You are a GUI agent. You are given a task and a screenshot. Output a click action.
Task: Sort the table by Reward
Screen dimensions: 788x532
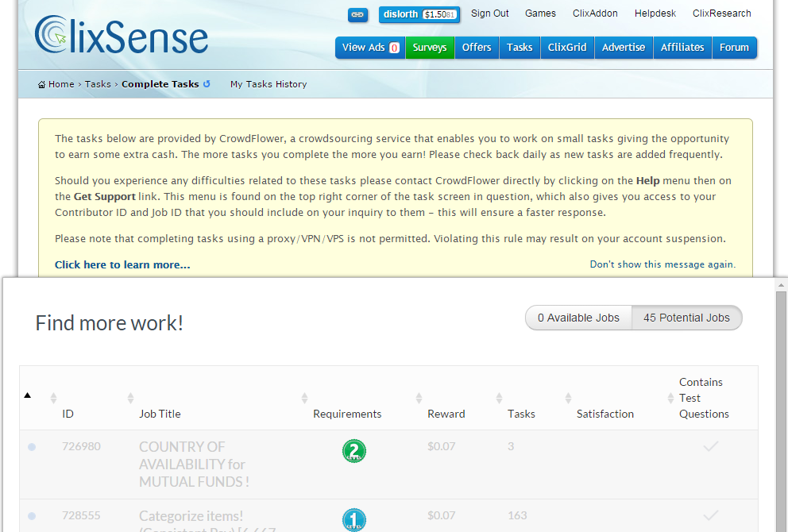point(419,398)
